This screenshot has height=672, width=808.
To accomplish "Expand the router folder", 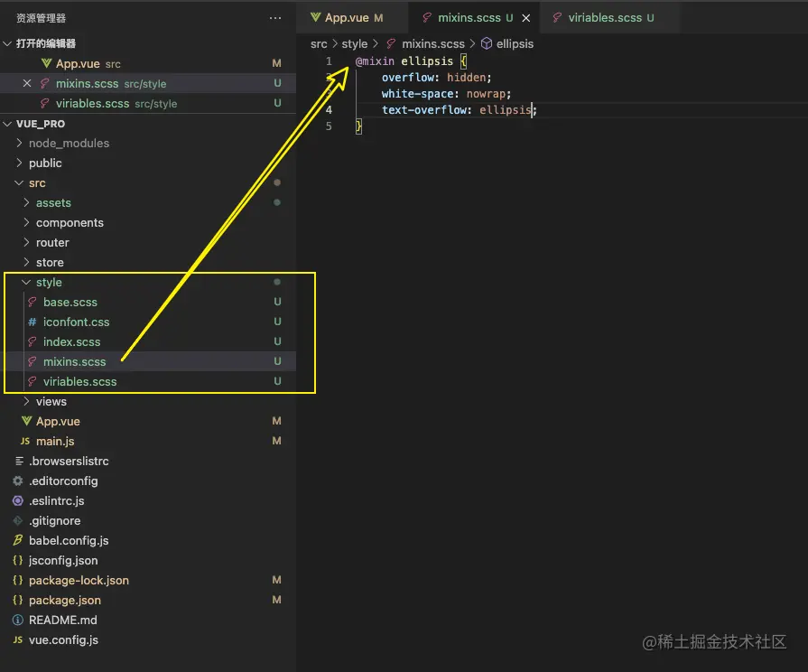I will click(x=26, y=242).
